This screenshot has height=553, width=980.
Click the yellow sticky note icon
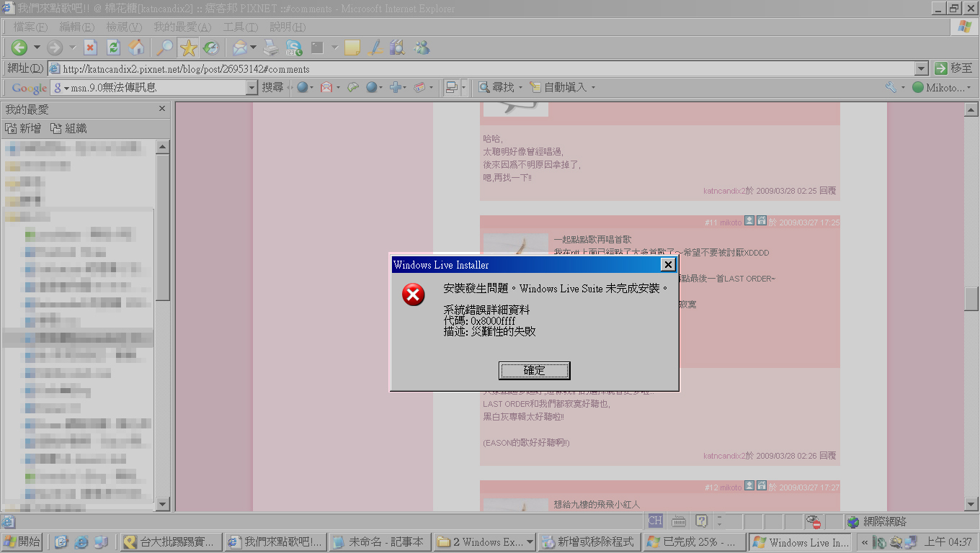352,48
